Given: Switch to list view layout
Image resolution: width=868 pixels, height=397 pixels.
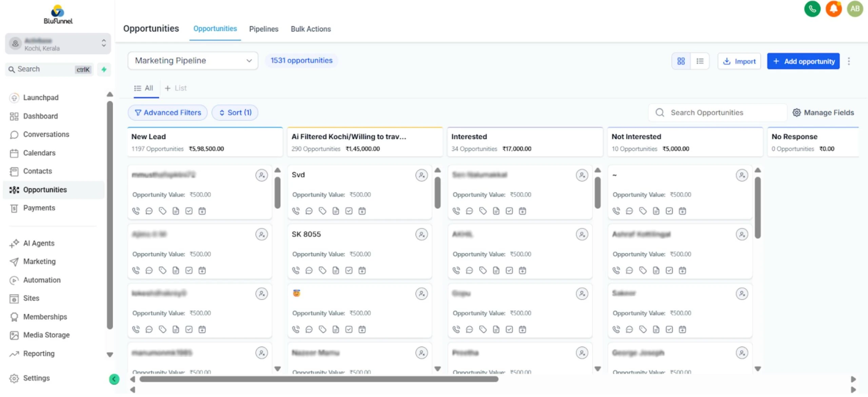Looking at the screenshot, I should tap(700, 61).
